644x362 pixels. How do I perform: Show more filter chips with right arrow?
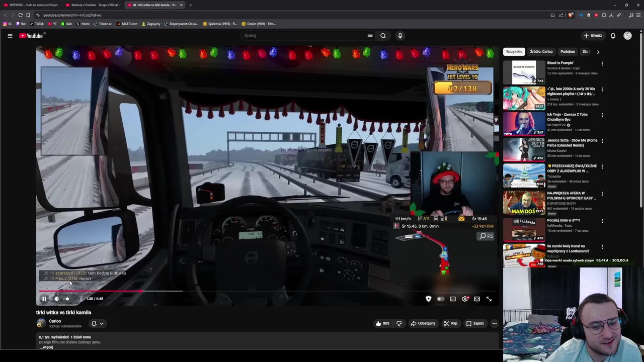(598, 51)
